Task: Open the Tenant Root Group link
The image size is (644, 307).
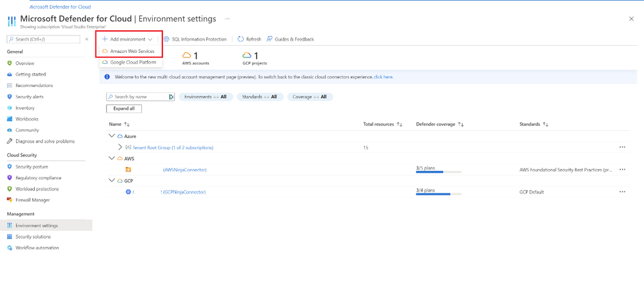Action: tap(173, 147)
